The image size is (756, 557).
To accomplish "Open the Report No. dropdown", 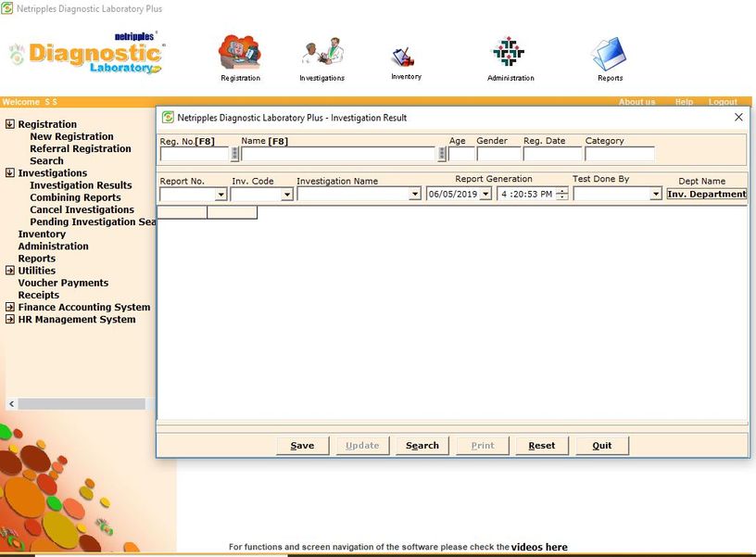I will 220,195.
